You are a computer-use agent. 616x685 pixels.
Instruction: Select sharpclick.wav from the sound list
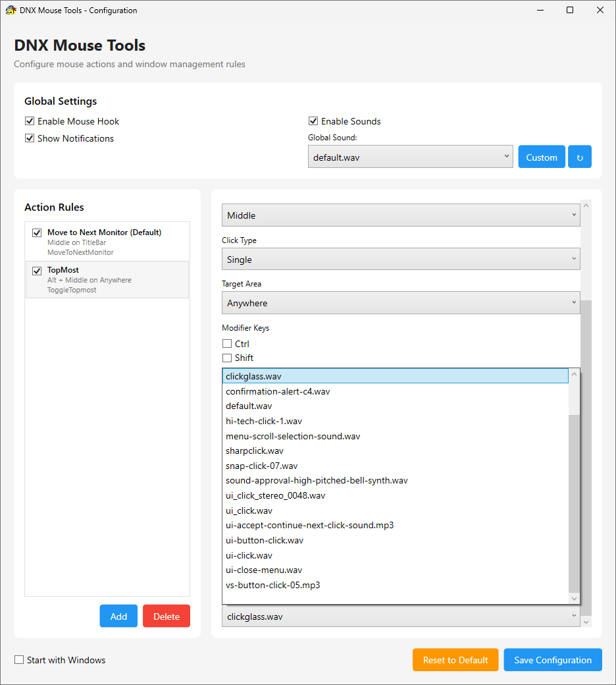[x=255, y=451]
